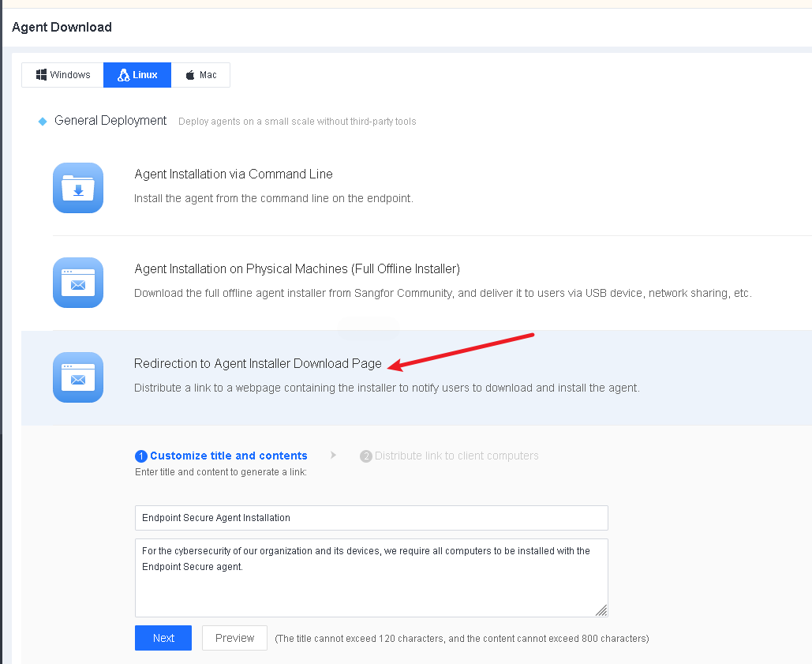Select the Customize title and contents step
This screenshot has width=812, height=664.
pos(228,456)
